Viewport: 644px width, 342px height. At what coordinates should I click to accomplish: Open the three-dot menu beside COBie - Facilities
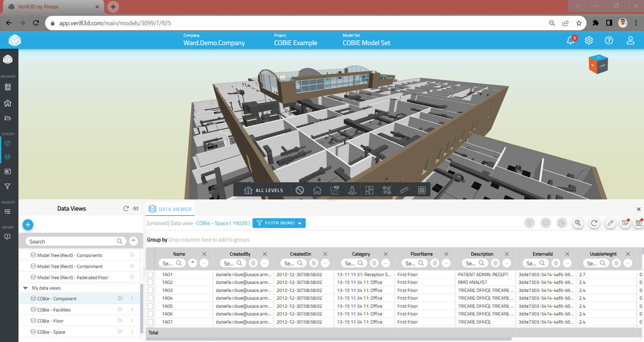[132, 309]
